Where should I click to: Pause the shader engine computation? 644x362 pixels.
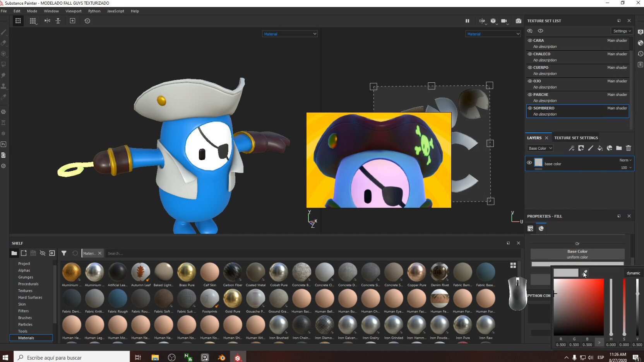coord(468,21)
